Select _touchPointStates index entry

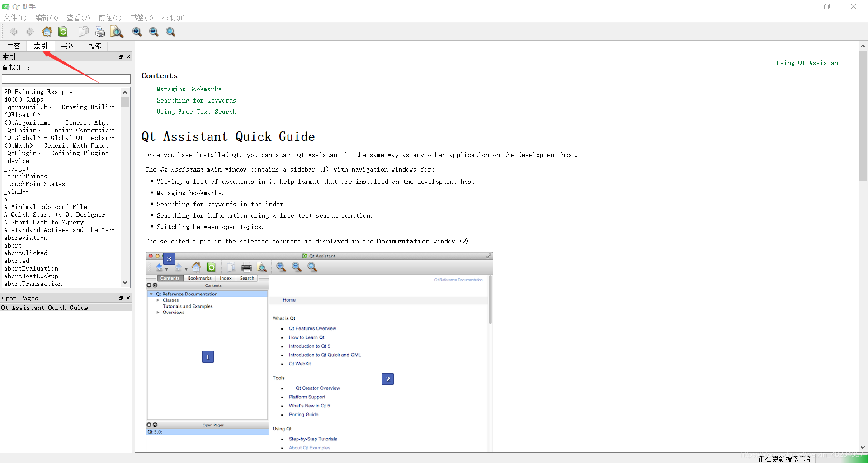coord(34,184)
